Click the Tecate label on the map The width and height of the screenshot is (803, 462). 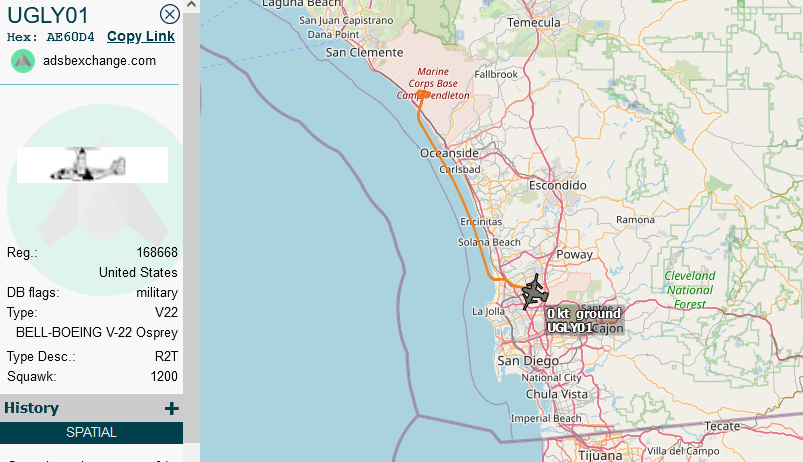[722, 426]
